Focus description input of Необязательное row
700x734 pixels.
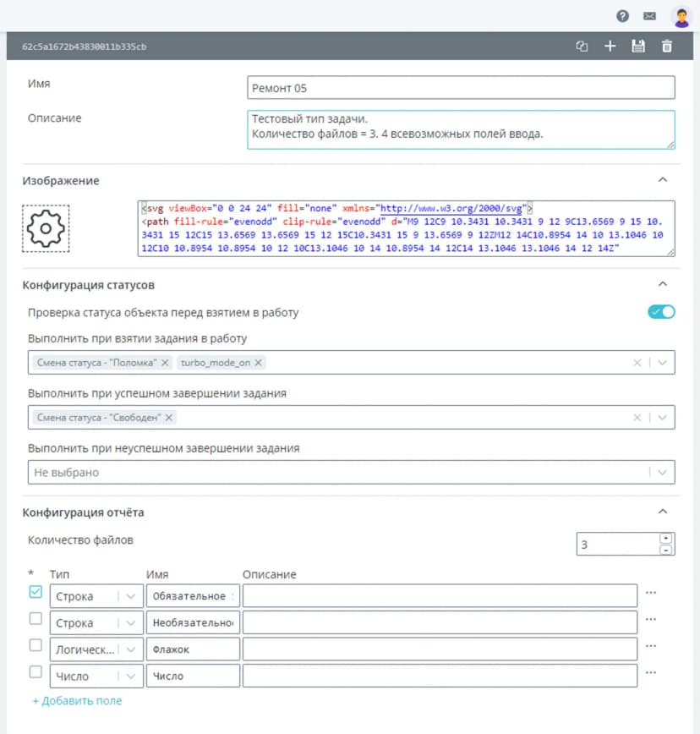(440, 622)
